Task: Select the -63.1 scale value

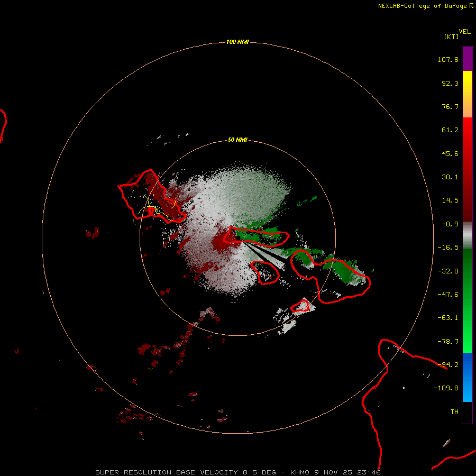Action: tap(448, 318)
